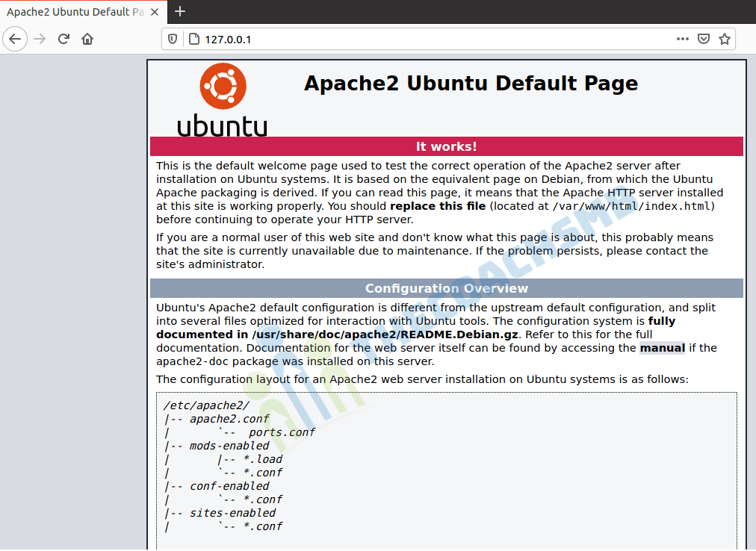Go back to the previous page
Viewport: 756px width, 551px height.
[15, 39]
